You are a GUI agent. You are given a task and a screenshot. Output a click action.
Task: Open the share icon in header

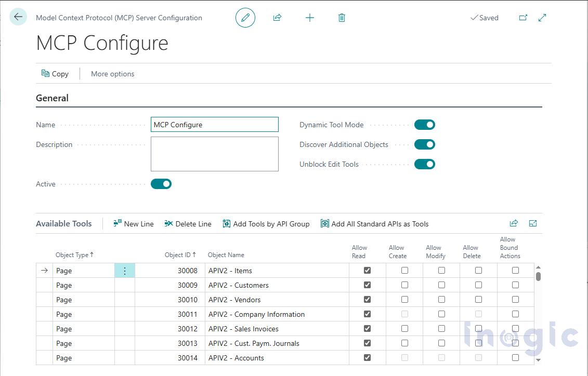(x=278, y=18)
